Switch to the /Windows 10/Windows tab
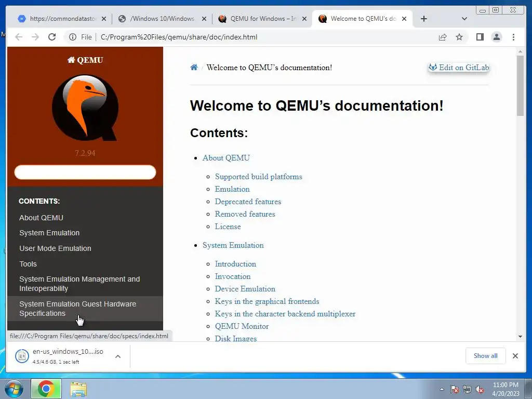The height and width of the screenshot is (399, 532). tap(163, 19)
